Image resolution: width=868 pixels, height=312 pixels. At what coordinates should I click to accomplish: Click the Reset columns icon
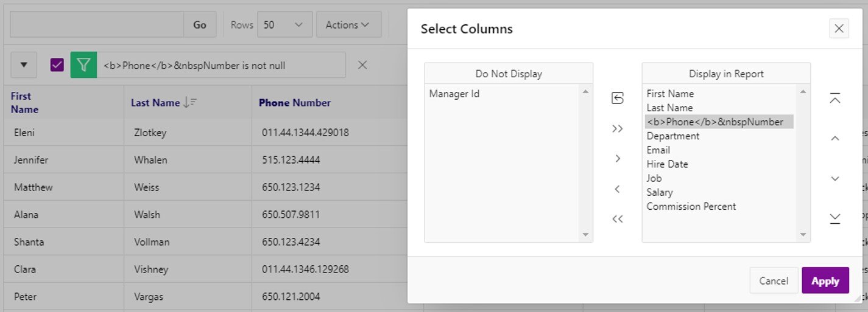(617, 98)
